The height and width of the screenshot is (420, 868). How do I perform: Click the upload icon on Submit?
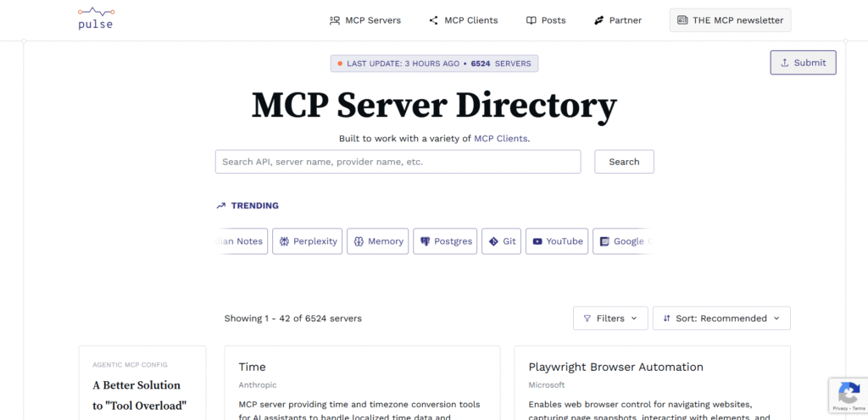[x=784, y=63]
